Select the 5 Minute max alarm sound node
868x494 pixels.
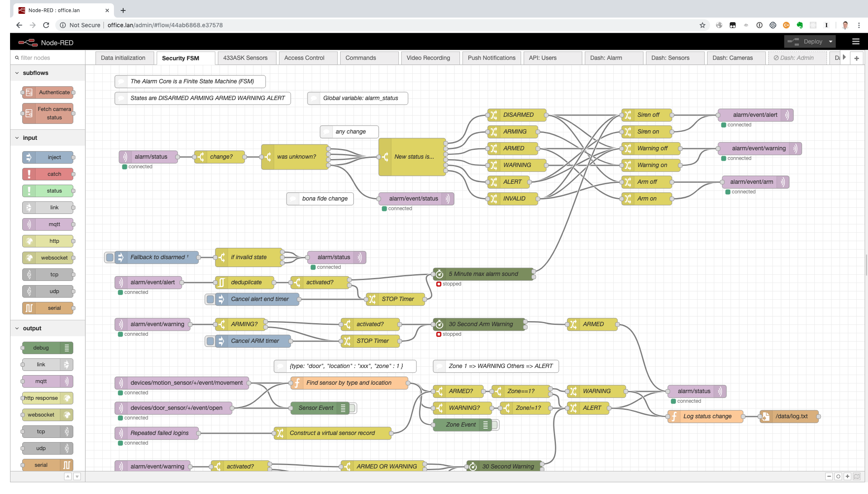click(x=483, y=274)
